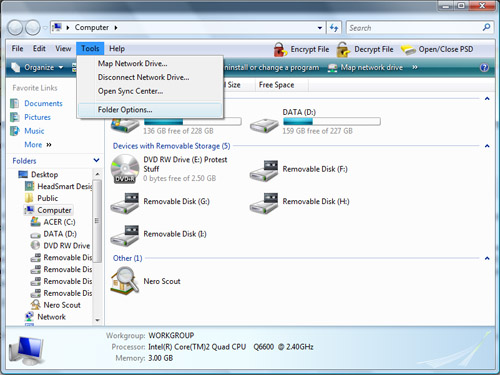This screenshot has width=500, height=375.
Task: Select DVD RW Drive in folder tree
Action: pyautogui.click(x=67, y=246)
